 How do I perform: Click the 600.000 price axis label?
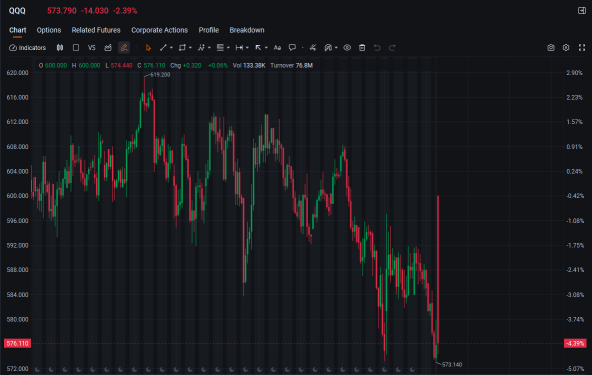pos(17,196)
